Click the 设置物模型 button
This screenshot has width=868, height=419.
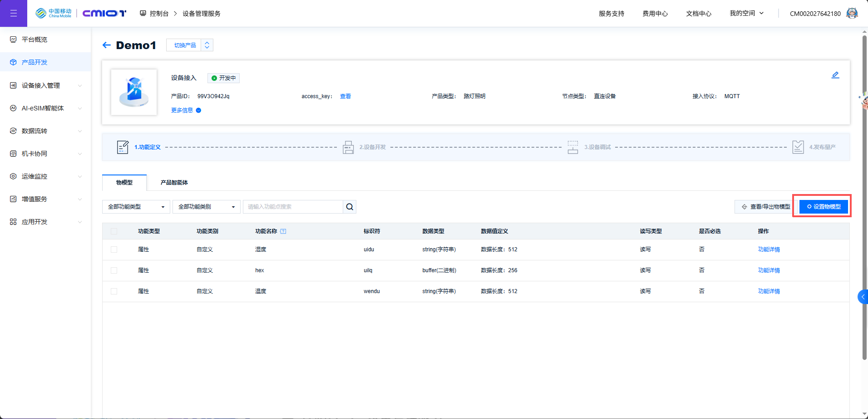(x=824, y=207)
